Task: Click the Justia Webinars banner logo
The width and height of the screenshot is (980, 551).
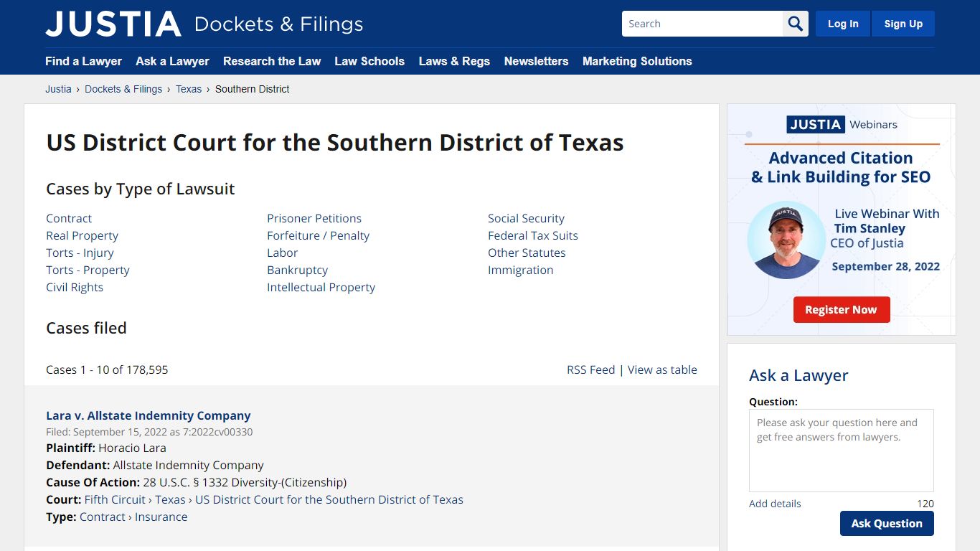Action: pyautogui.click(x=842, y=124)
